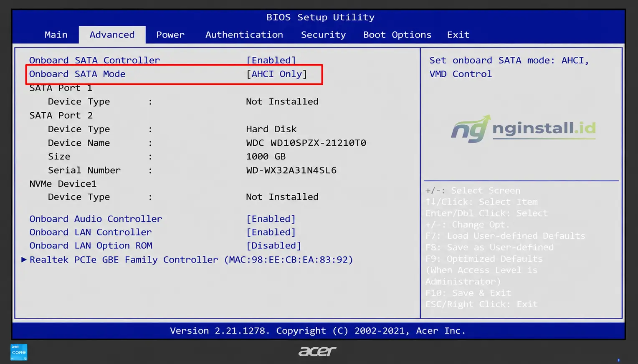The width and height of the screenshot is (638, 364).
Task: Click the 1000 GB size value
Action: tap(266, 157)
